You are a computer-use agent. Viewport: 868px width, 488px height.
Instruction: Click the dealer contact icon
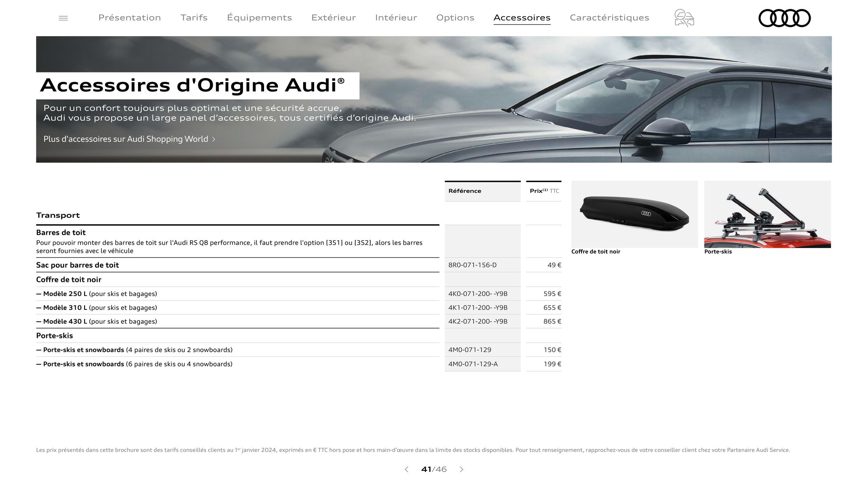(x=684, y=18)
